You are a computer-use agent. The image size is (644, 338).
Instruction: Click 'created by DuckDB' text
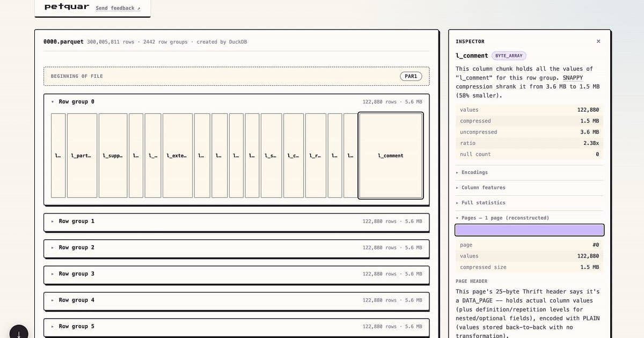pyautogui.click(x=222, y=42)
